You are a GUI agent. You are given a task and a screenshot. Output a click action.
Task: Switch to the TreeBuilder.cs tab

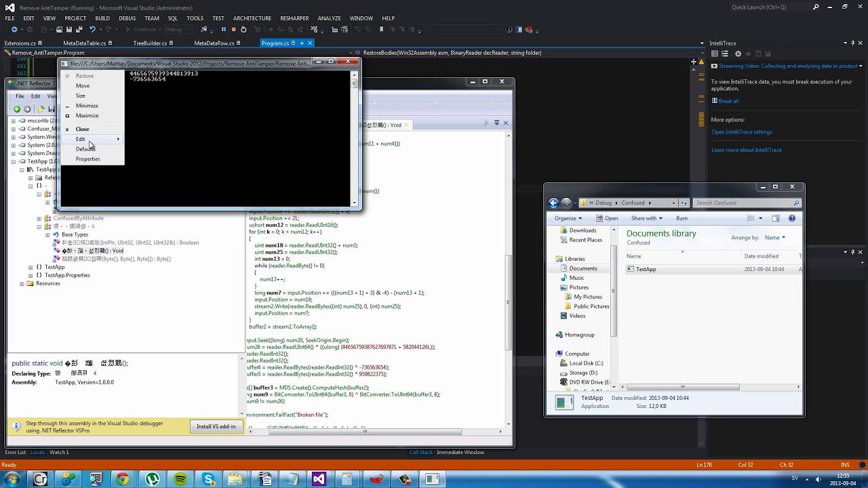(x=150, y=43)
